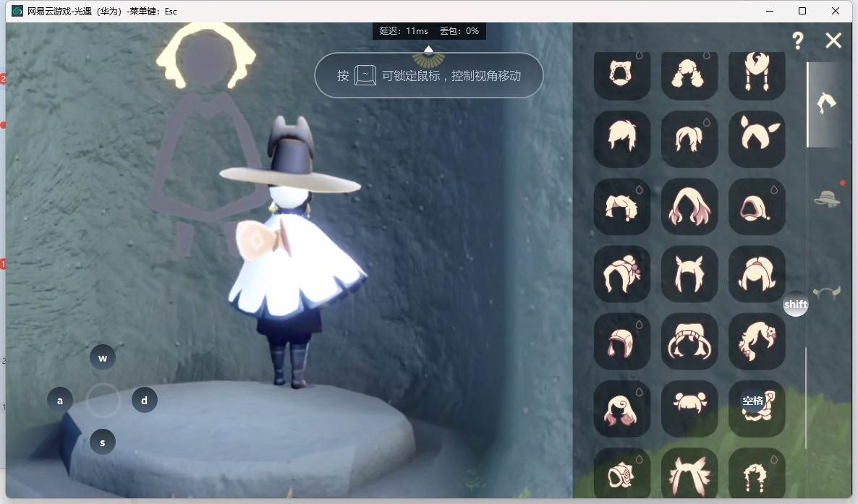The height and width of the screenshot is (504, 858).
Task: Select the bun hairstyle with pink flower
Action: 621,273
